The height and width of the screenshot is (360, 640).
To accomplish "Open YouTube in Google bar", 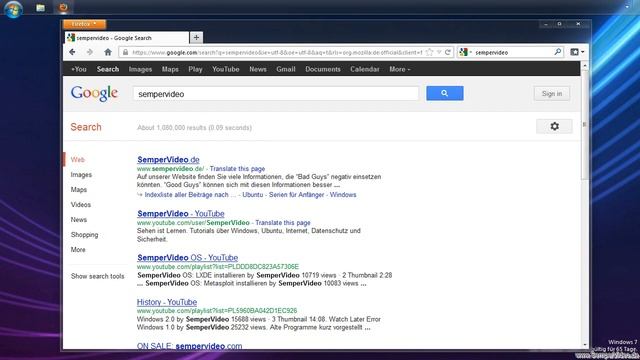I will [x=226, y=69].
